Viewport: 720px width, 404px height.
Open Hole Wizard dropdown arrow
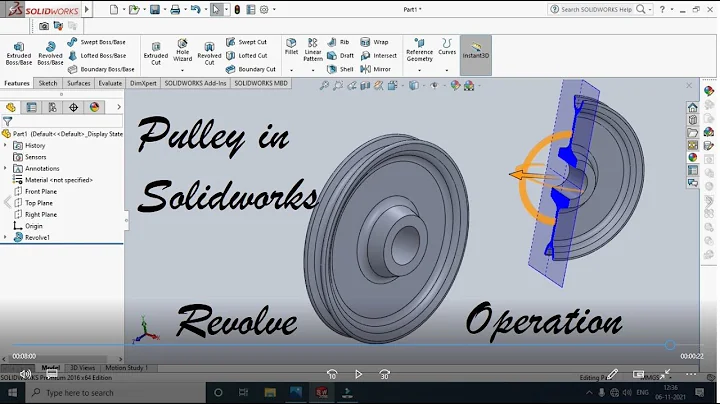[x=182, y=70]
